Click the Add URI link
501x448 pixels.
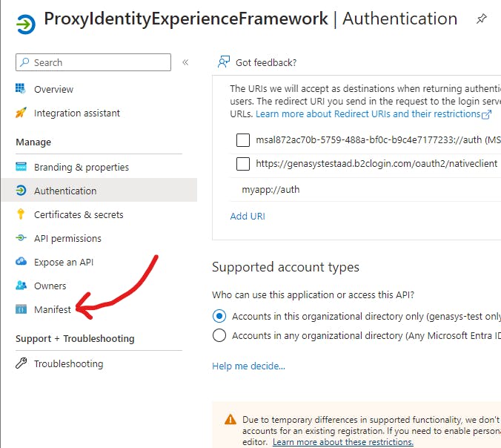[x=248, y=216]
